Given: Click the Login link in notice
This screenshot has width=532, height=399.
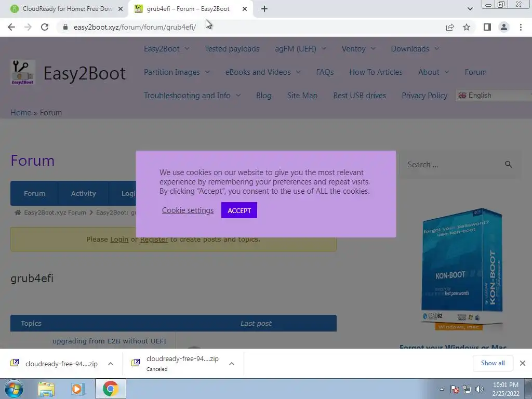Looking at the screenshot, I should (x=119, y=239).
